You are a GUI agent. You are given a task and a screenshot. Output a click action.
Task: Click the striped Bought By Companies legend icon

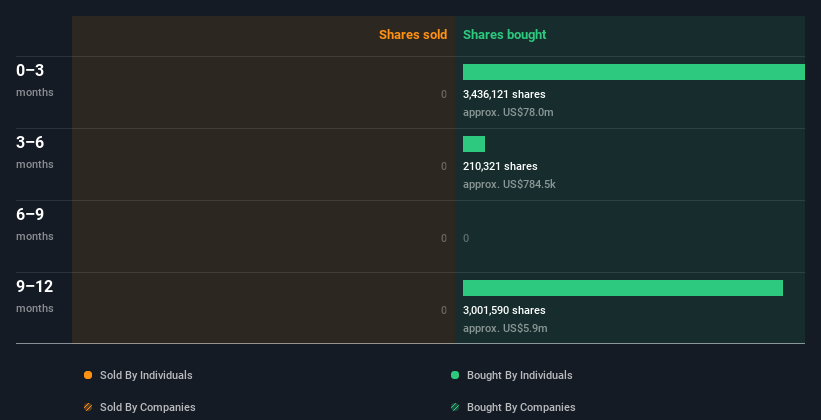pyautogui.click(x=455, y=407)
